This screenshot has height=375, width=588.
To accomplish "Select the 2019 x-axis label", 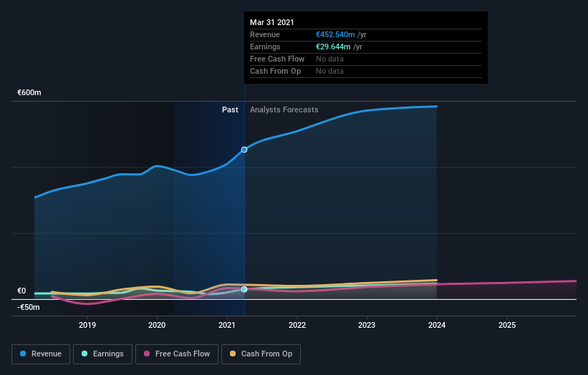I will [87, 325].
